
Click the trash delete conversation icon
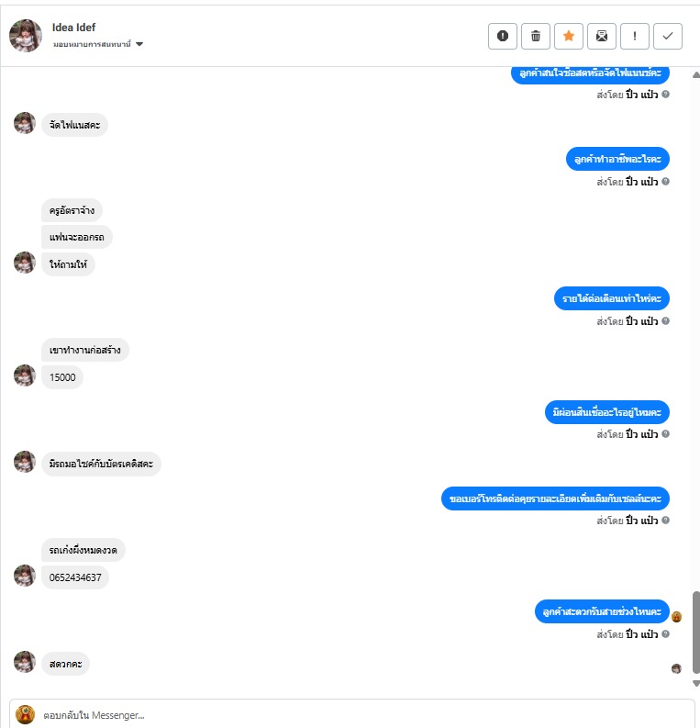click(x=536, y=36)
